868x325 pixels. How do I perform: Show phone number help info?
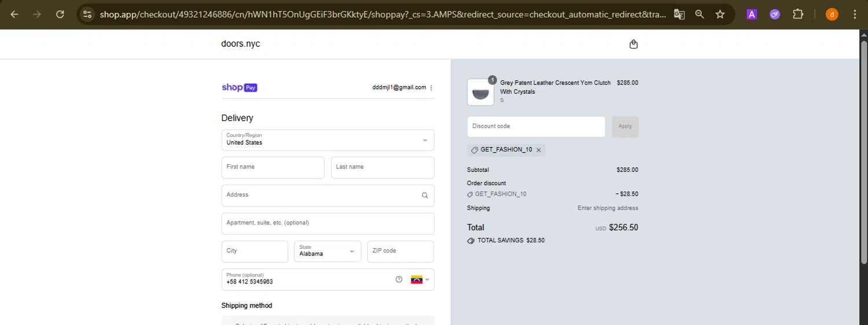point(399,279)
